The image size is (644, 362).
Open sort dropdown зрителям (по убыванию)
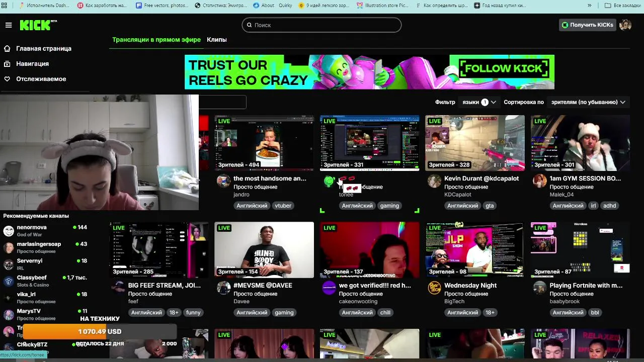pyautogui.click(x=588, y=102)
